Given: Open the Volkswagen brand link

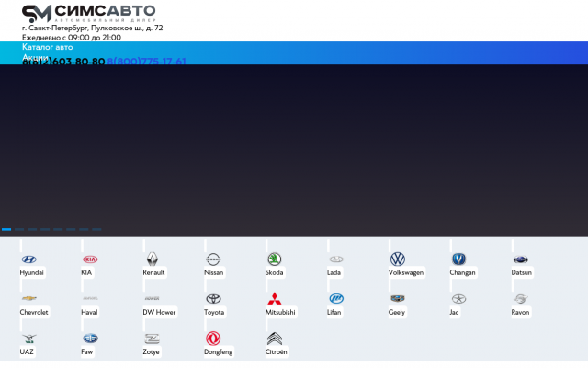Looking at the screenshot, I should point(406,272).
